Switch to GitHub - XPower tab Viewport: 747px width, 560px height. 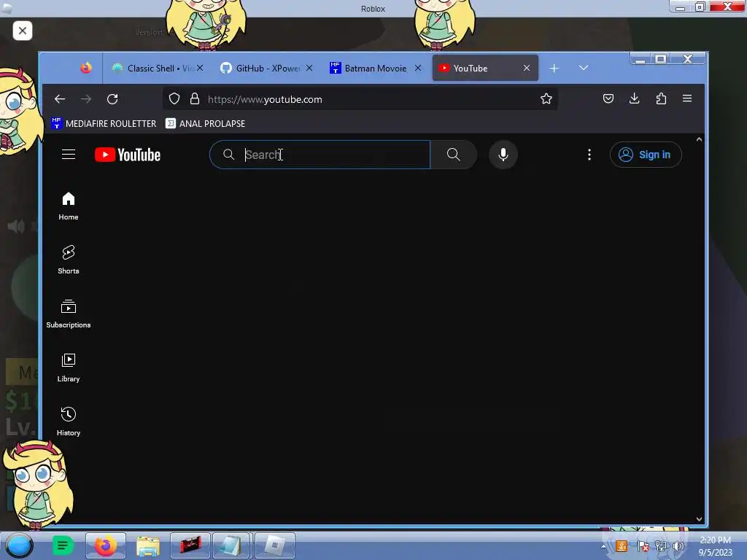point(267,68)
